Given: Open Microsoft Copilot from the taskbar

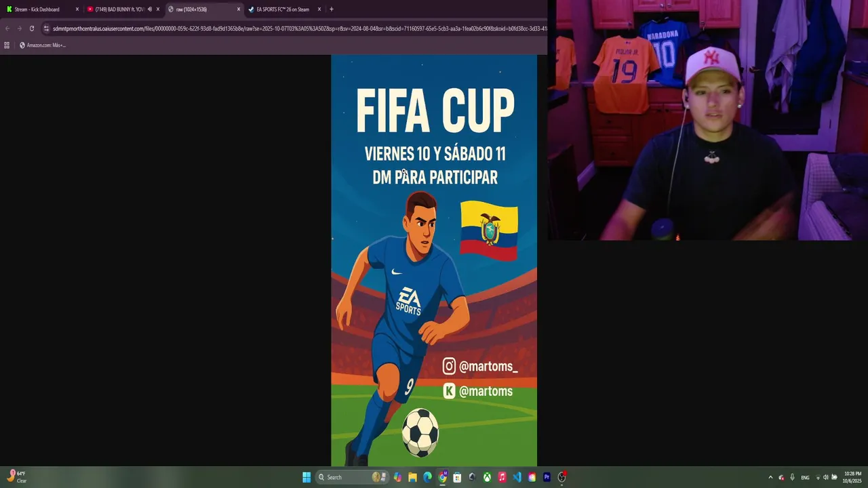Looking at the screenshot, I should [397, 477].
